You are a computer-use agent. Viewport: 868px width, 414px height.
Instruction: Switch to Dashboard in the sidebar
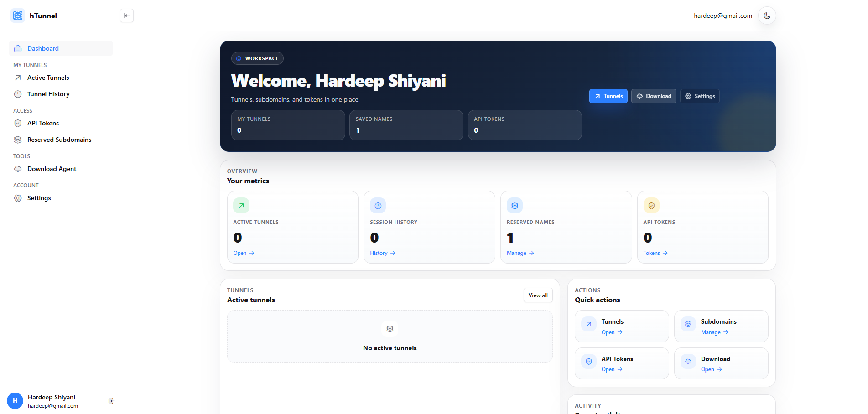[x=42, y=48]
